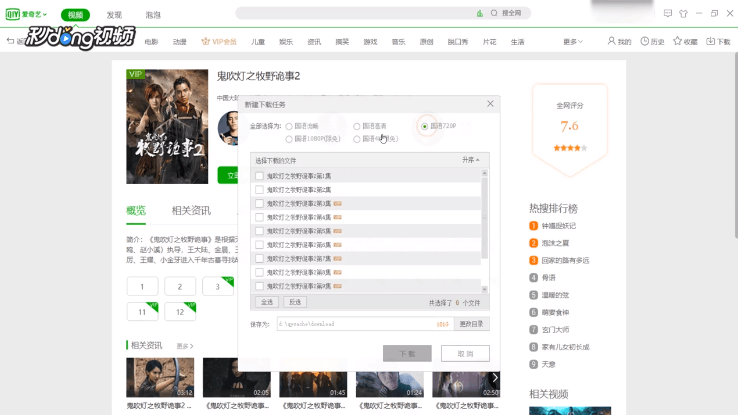Click VIP badge next to 第5集
The height and width of the screenshot is (415, 738).
(337, 231)
